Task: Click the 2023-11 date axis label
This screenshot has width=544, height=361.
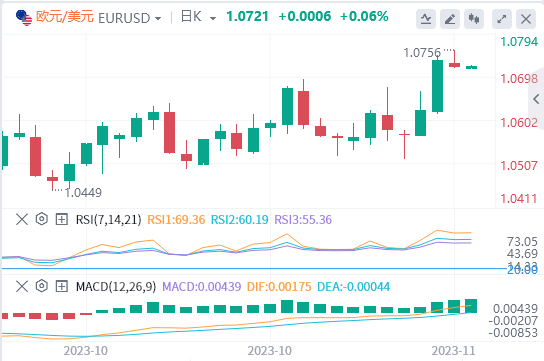Action: (x=453, y=351)
